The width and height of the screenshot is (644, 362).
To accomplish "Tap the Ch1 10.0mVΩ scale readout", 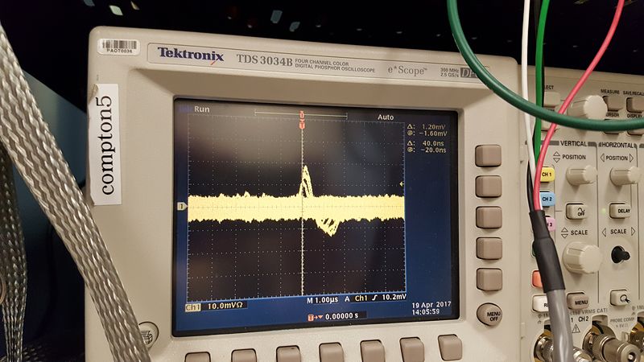I will pos(216,306).
